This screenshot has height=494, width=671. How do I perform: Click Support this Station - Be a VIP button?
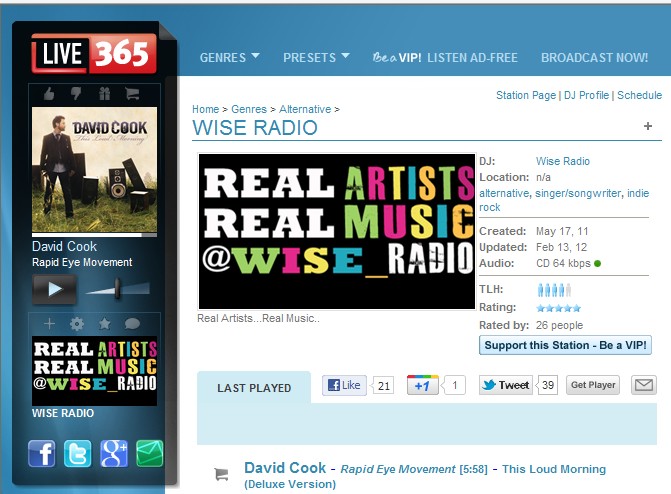(x=565, y=345)
